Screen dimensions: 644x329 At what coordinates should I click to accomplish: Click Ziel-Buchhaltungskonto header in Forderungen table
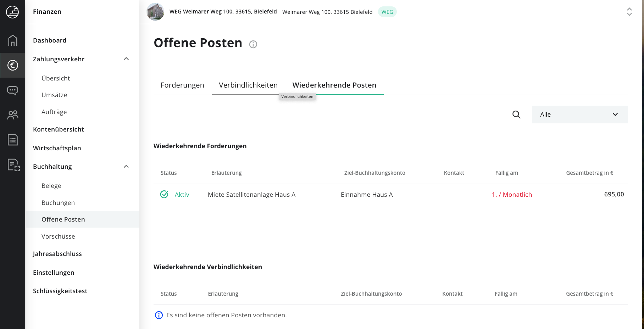[x=374, y=173]
